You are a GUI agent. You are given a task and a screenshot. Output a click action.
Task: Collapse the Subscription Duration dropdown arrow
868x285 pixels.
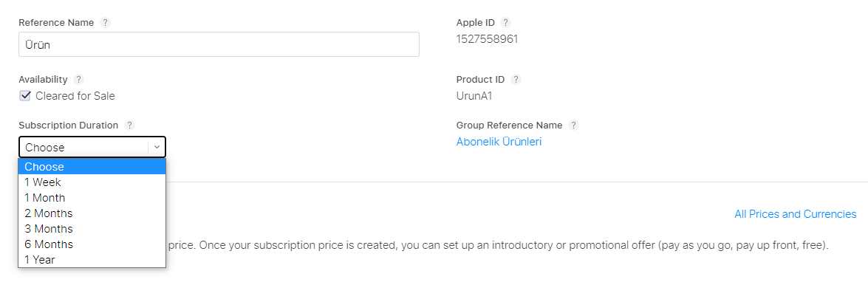(157, 147)
